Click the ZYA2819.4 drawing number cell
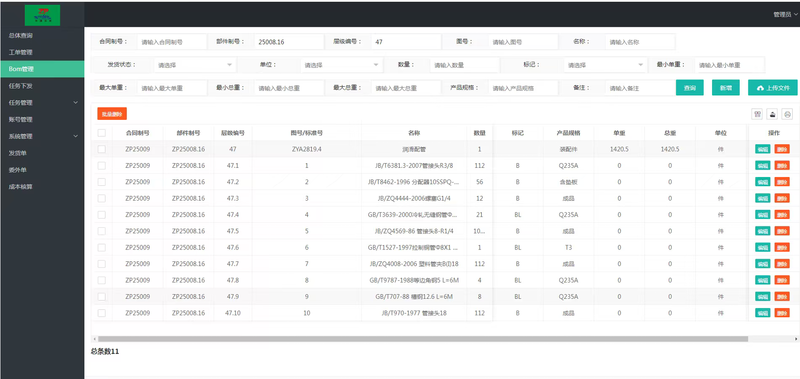 pyautogui.click(x=307, y=149)
